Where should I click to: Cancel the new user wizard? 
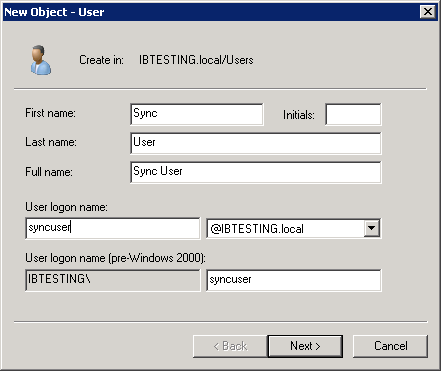390,346
